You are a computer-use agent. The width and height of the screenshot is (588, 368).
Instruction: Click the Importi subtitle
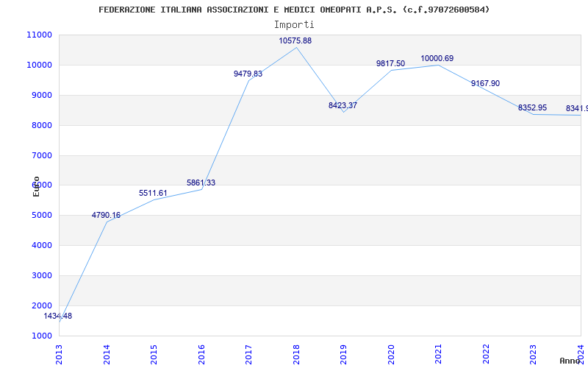294,25
